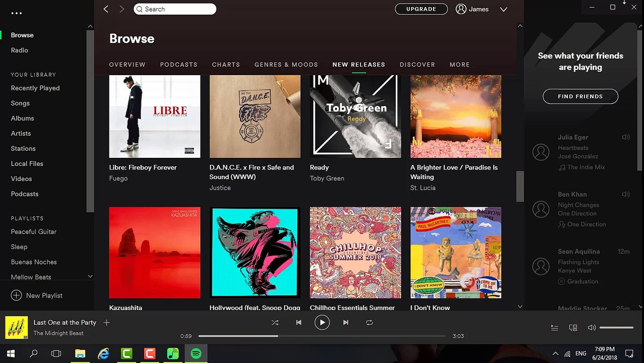Click the main content scrollbar thumb
Image resolution: width=644 pixels, height=363 pixels.
(520, 186)
